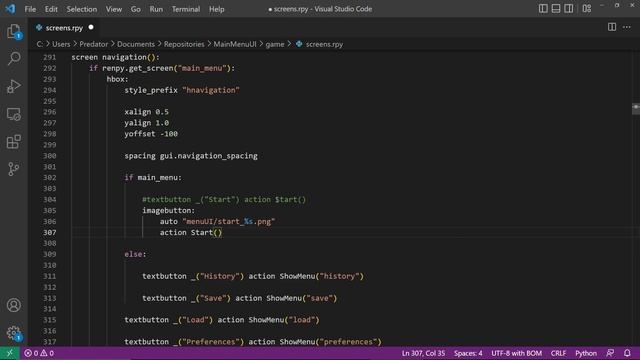Open the Accounts menu icon

(x=14, y=305)
